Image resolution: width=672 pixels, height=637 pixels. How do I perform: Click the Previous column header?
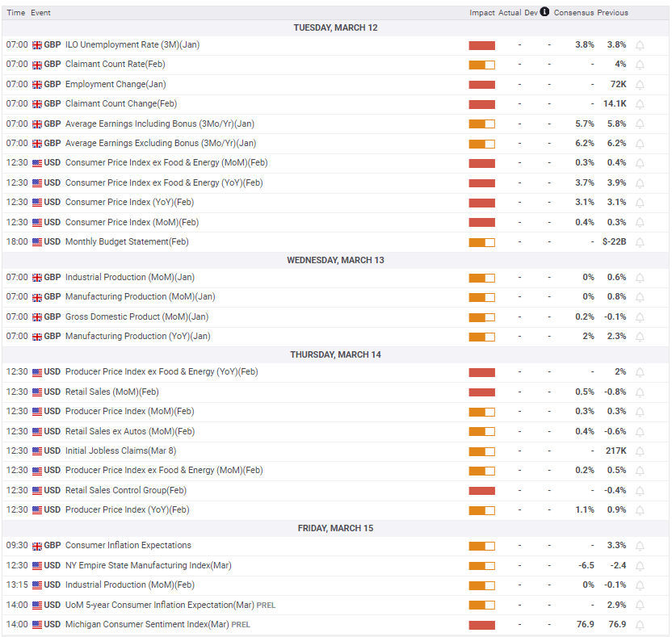(x=612, y=13)
